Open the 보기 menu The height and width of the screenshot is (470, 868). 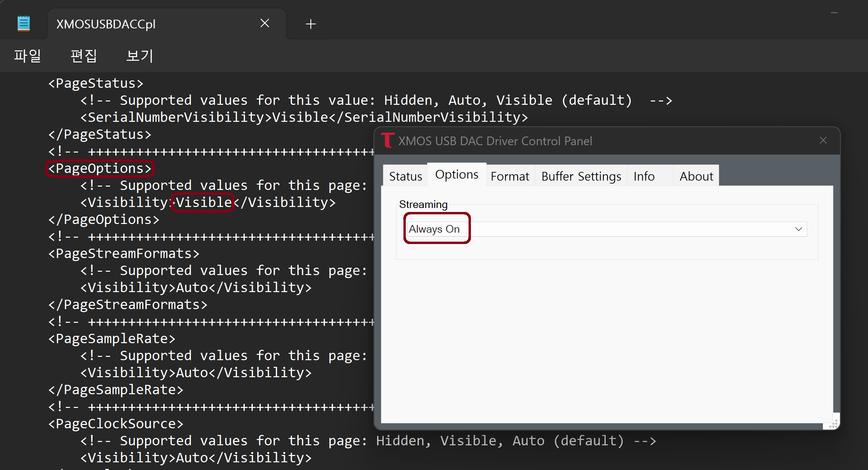[140, 55]
